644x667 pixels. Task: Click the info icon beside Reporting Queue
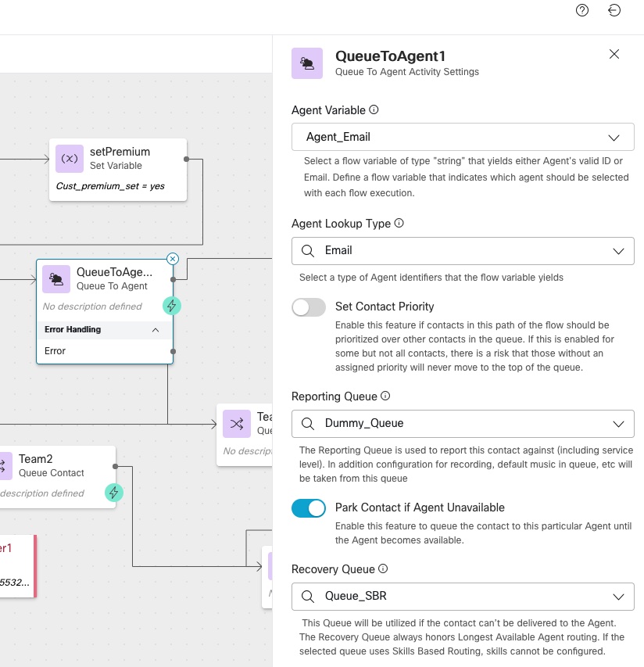385,396
